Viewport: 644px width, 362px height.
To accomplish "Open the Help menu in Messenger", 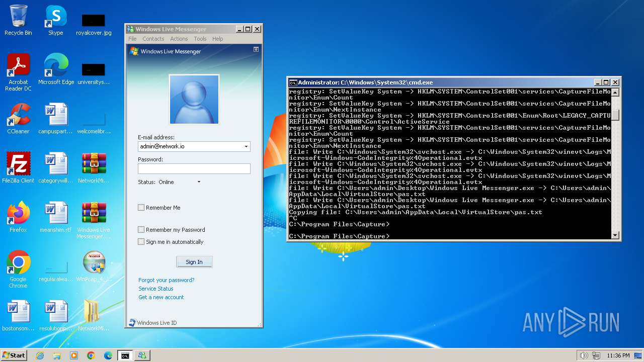I will tap(217, 39).
